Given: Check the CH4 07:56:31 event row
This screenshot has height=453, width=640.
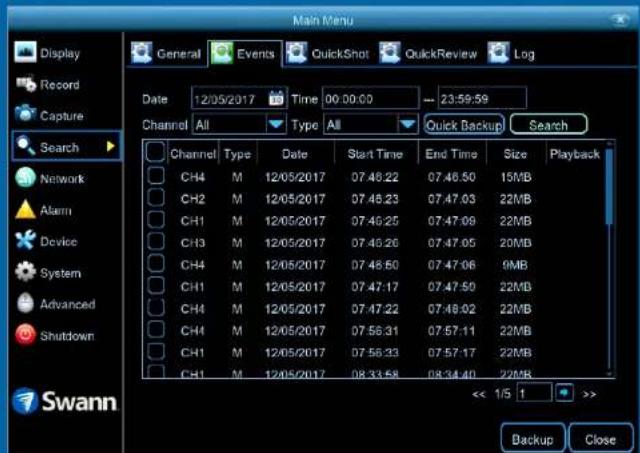Looking at the screenshot, I should 156,329.
